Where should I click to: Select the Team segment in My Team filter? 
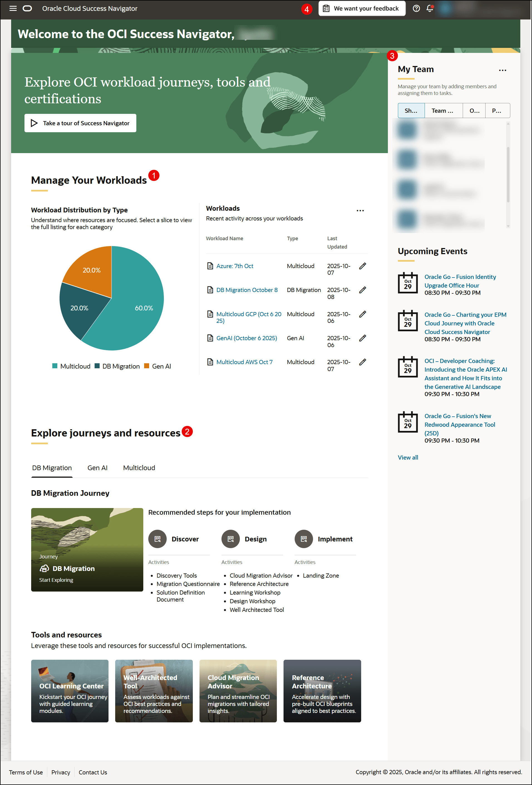click(443, 111)
